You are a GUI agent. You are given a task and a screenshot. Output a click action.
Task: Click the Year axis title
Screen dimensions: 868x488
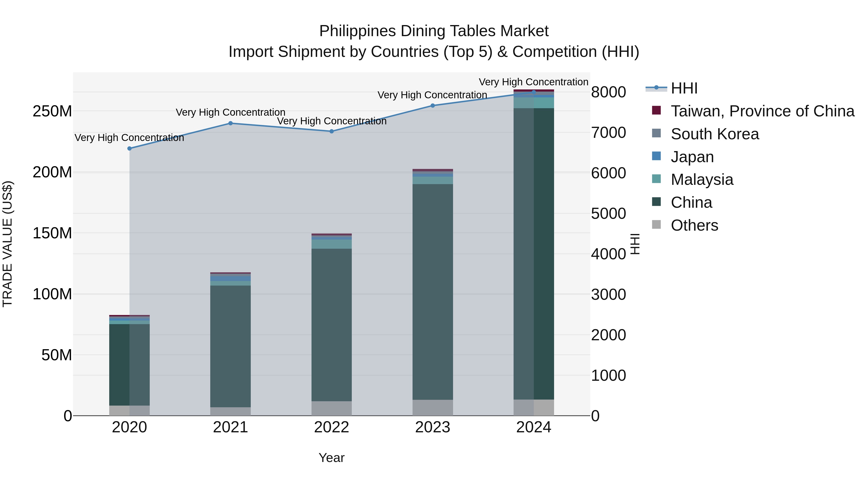[332, 458]
